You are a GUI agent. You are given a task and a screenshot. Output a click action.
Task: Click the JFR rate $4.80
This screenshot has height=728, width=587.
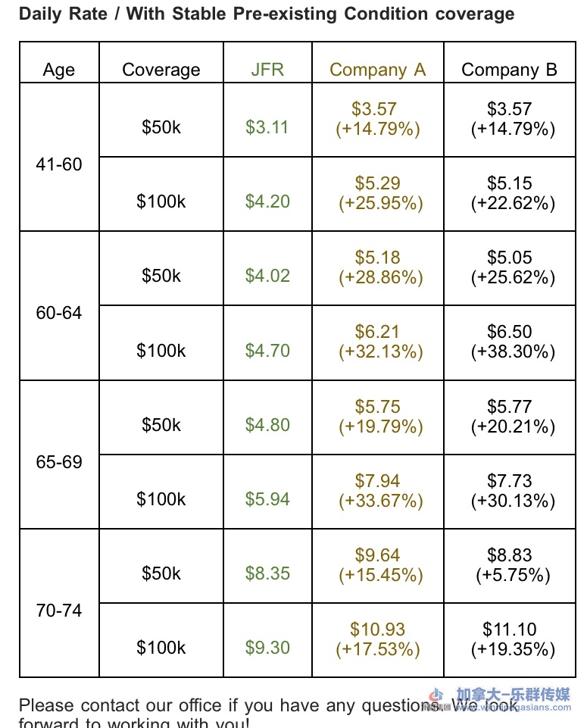[267, 425]
